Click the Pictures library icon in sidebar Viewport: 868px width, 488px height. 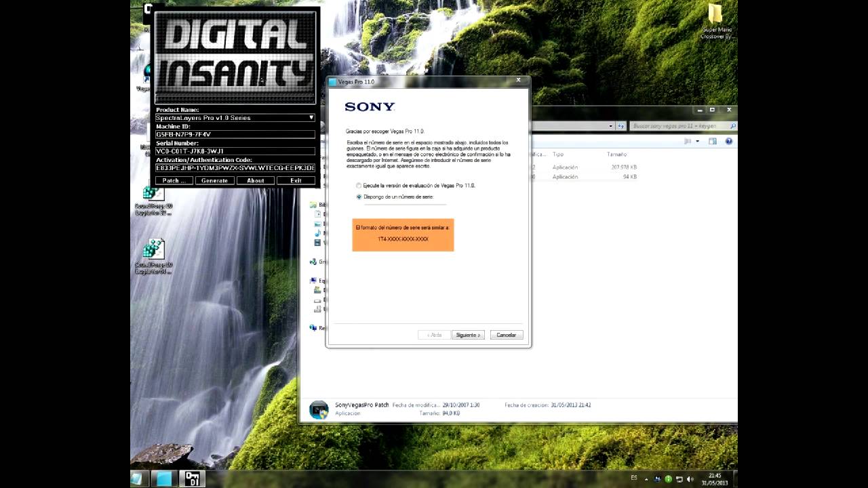317,224
